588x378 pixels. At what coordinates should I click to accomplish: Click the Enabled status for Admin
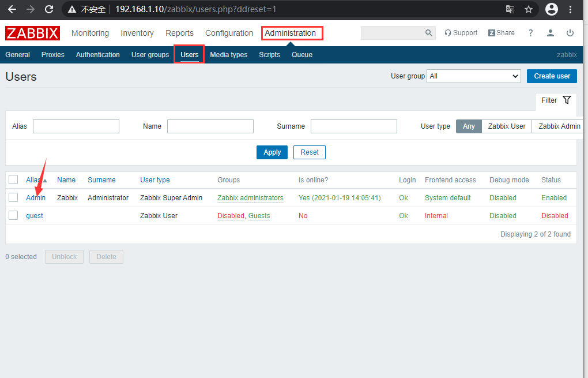(554, 198)
